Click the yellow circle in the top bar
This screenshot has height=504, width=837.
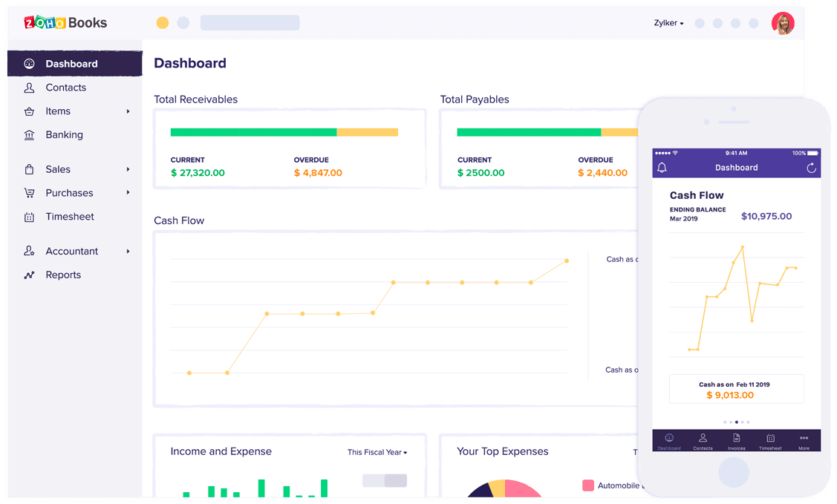coord(162,23)
